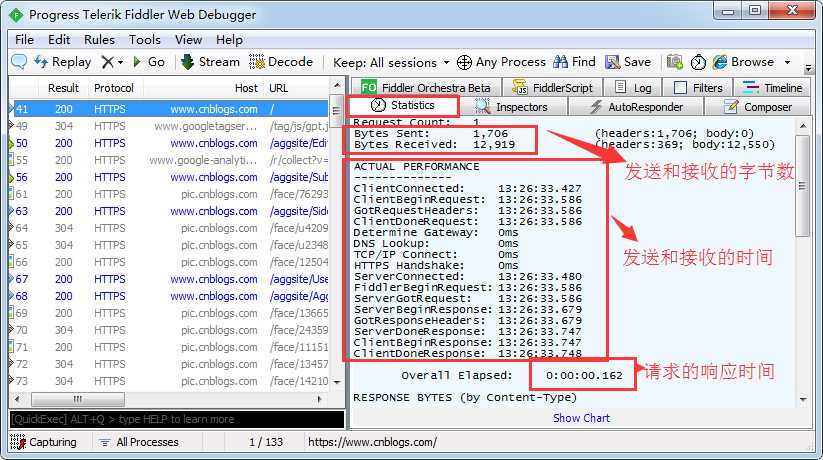Open the Rules menu
The image size is (823, 460).
click(99, 40)
